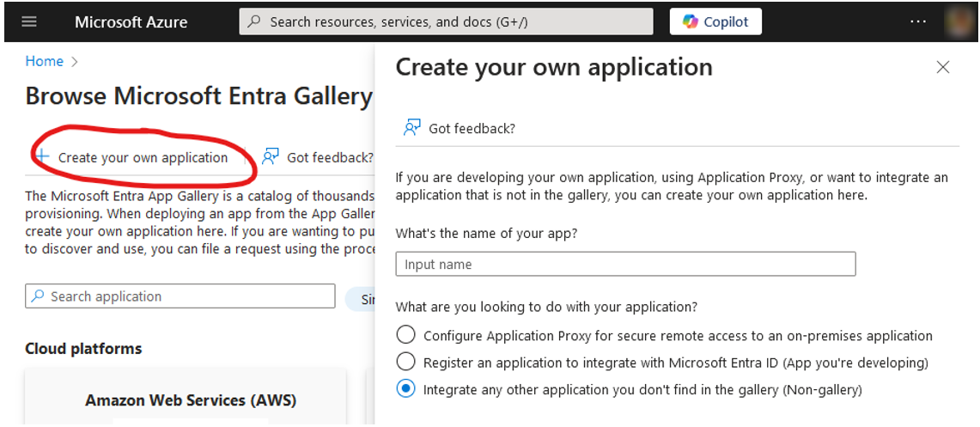Click the Create your own application button
This screenshot has width=980, height=427.
pyautogui.click(x=132, y=157)
